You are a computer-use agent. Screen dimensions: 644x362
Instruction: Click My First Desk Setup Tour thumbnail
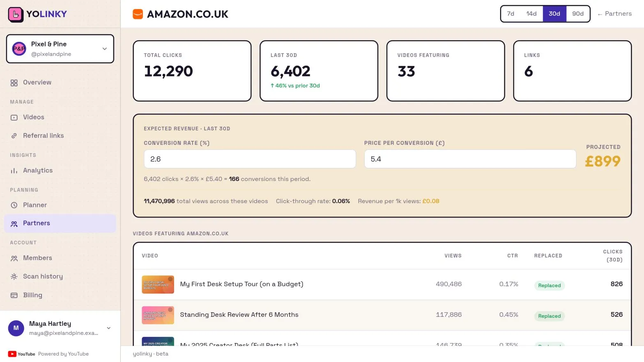158,285
